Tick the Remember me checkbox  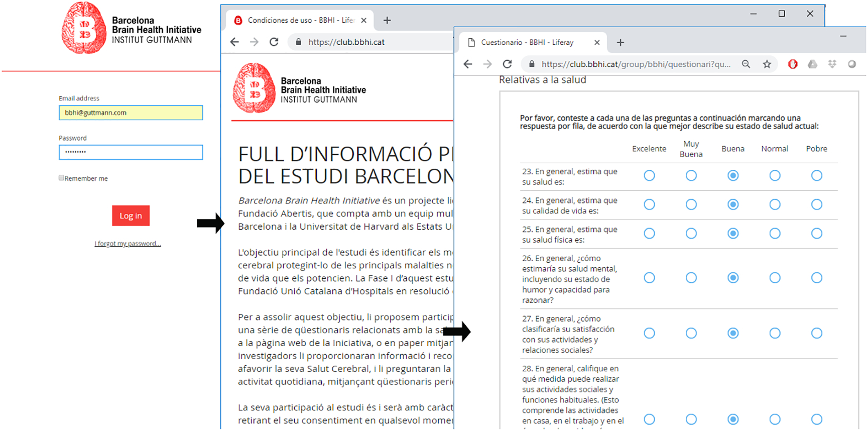(x=61, y=178)
